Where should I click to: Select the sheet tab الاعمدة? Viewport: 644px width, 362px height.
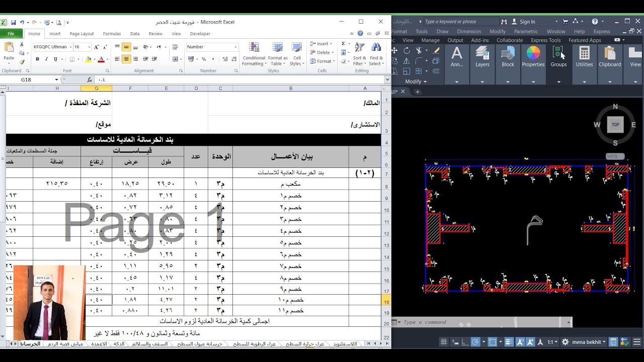[x=99, y=344]
